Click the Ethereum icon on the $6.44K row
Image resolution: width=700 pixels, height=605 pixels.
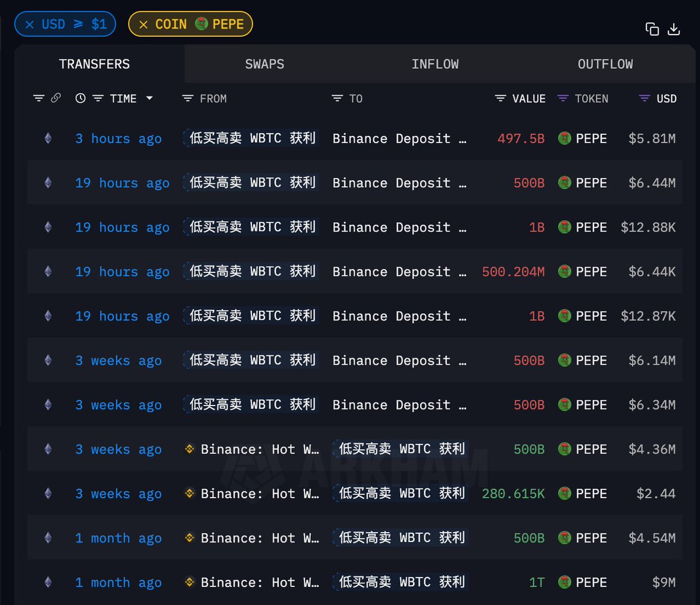click(48, 271)
